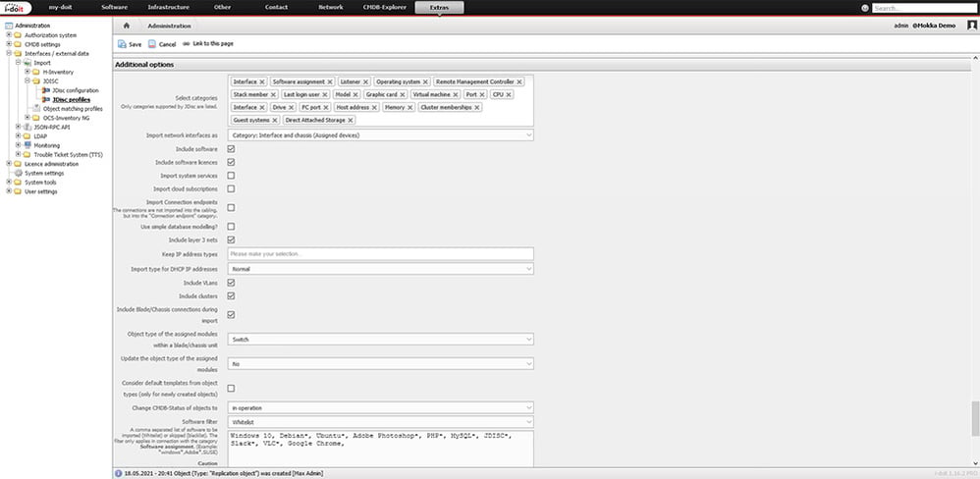The image size is (980, 479).
Task: Open Licence administration tree item
Action: 51,164
